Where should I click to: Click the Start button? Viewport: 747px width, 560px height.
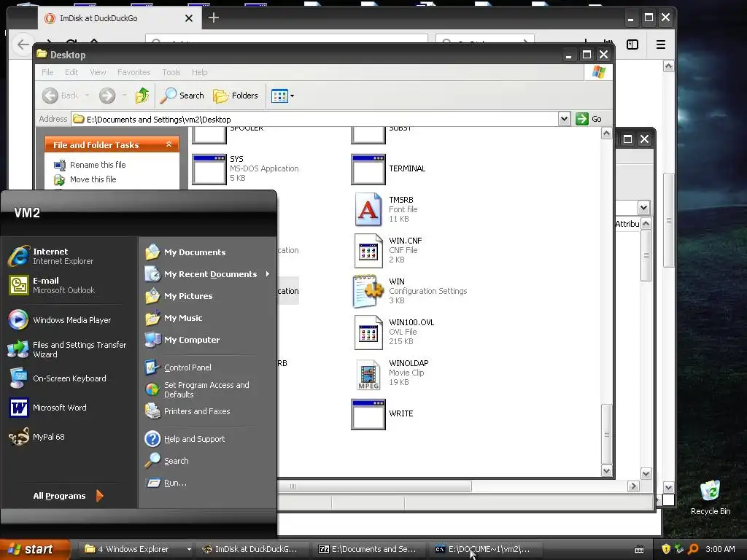tap(34, 549)
